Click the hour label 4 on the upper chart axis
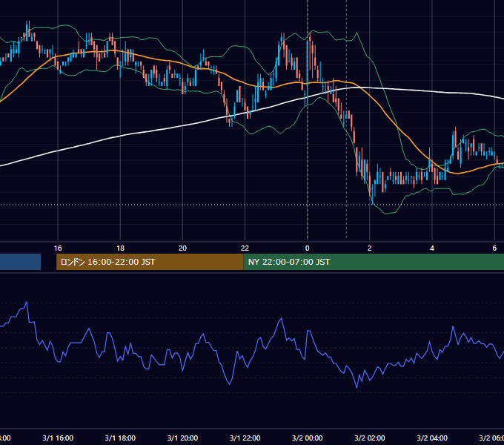This screenshot has width=504, height=445. pos(432,248)
